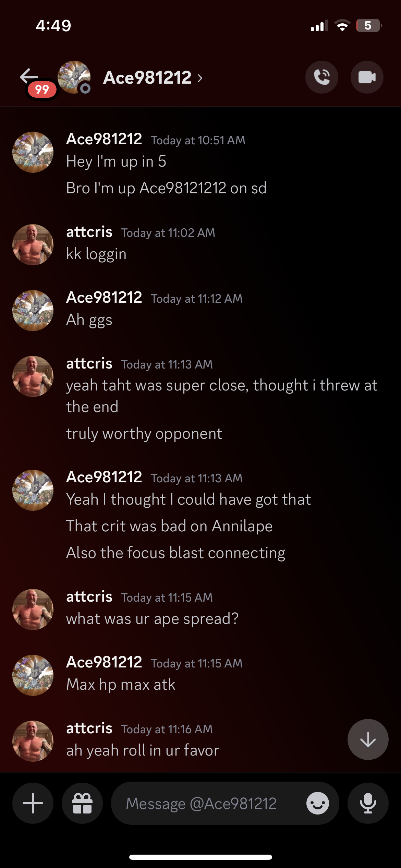Open the emoji picker
Screen dimensions: 401x868
(317, 803)
